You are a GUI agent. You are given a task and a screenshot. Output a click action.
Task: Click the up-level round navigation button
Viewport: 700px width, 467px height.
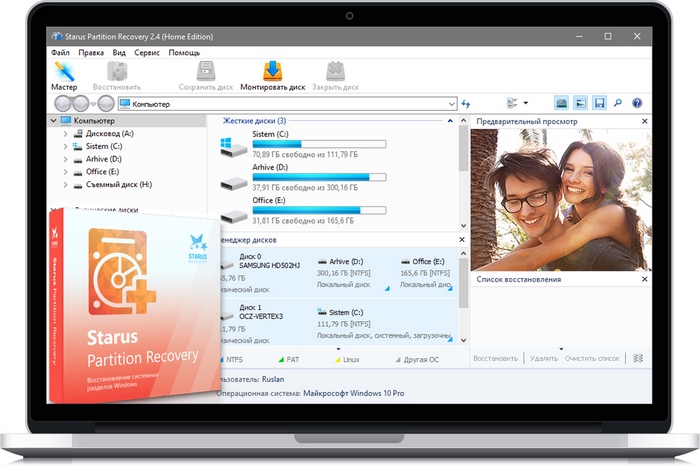tap(106, 104)
